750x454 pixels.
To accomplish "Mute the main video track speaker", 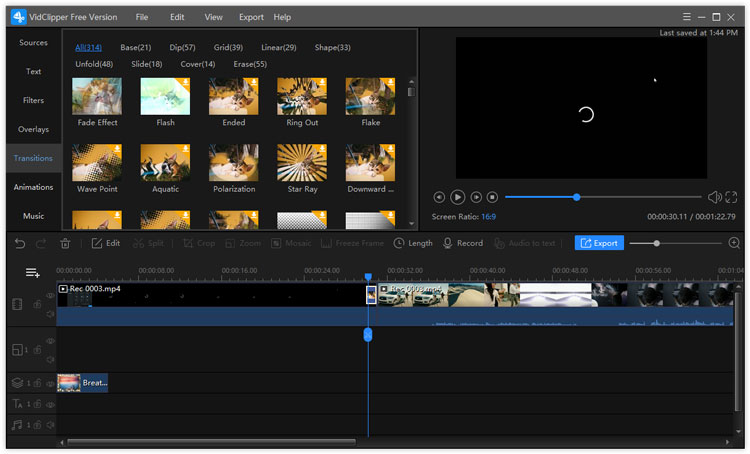I will (50, 314).
